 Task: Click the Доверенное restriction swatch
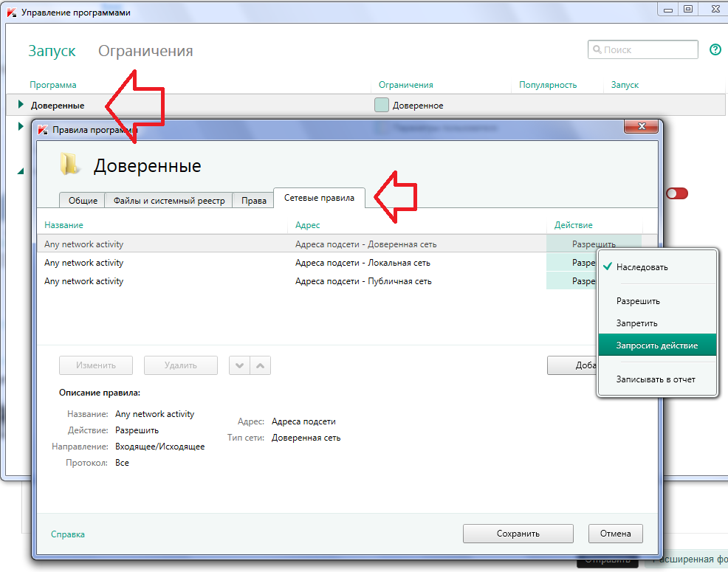[x=381, y=105]
